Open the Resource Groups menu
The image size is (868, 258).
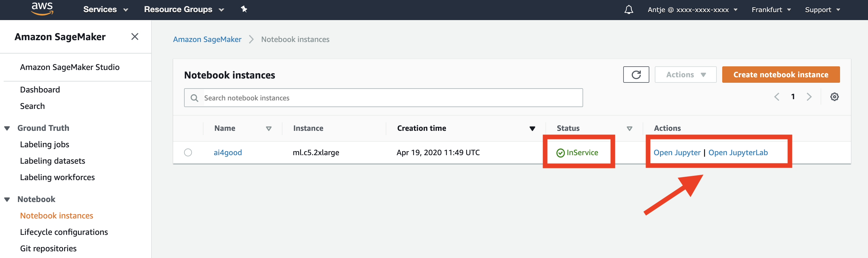coord(184,9)
